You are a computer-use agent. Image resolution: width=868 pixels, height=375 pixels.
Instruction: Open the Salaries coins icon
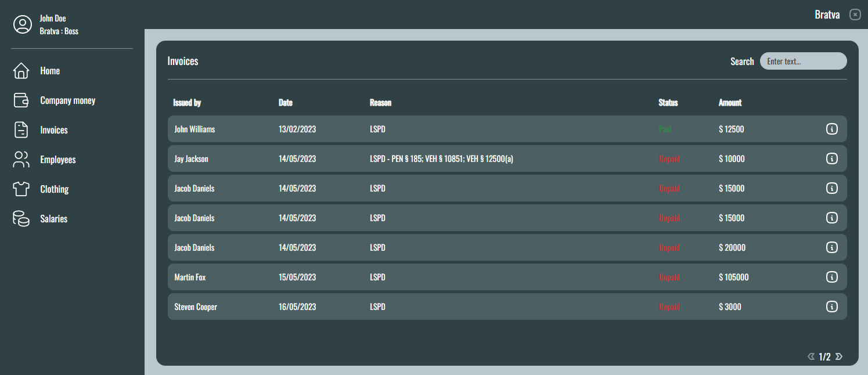(x=21, y=219)
